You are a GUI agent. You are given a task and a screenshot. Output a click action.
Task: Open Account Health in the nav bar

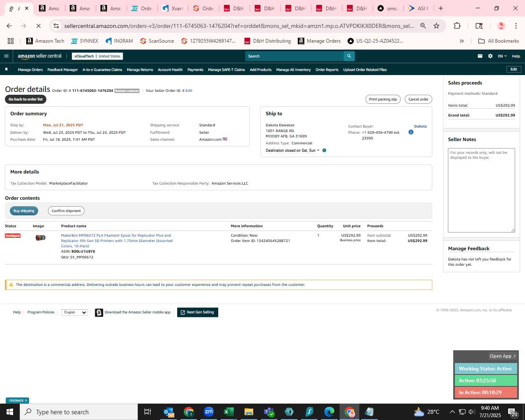170,70
